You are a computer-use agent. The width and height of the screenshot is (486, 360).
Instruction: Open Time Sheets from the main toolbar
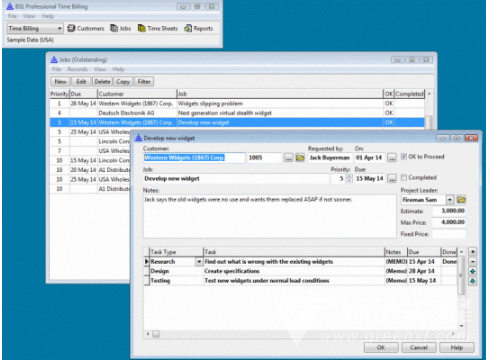[x=158, y=29]
